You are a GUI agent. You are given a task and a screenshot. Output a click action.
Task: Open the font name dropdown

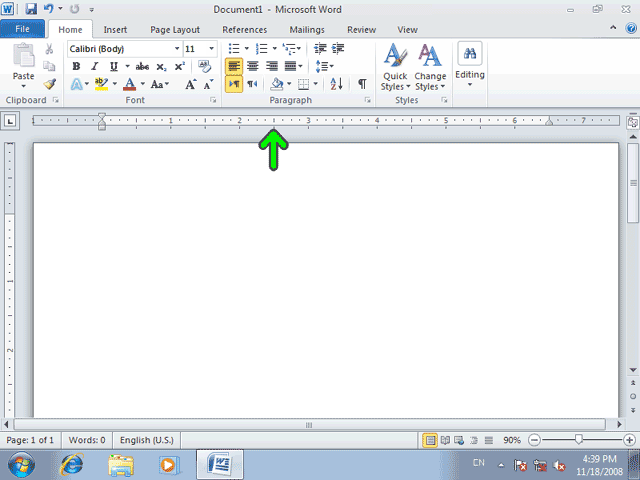tap(177, 49)
